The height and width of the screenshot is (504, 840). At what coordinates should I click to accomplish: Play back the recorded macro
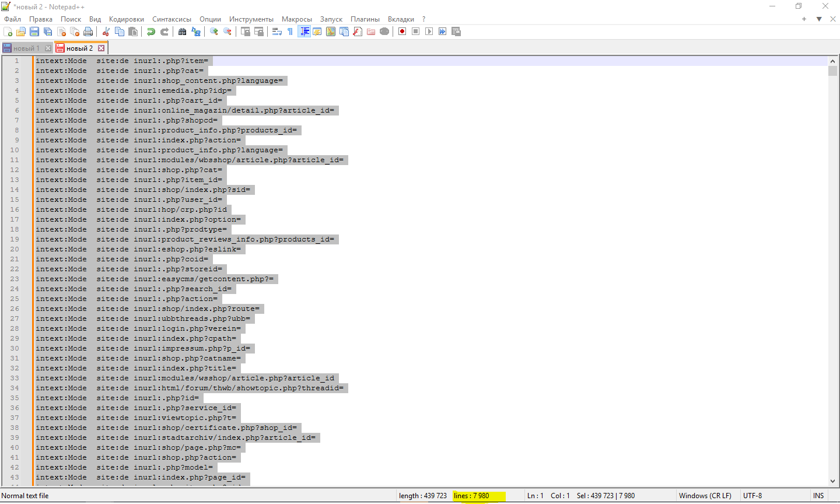429,32
